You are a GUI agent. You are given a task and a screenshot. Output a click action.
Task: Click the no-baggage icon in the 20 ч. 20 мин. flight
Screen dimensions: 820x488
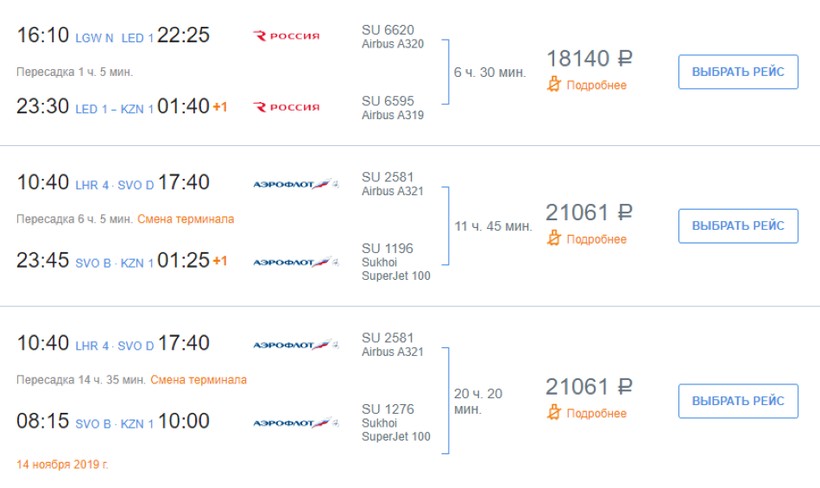[555, 413]
